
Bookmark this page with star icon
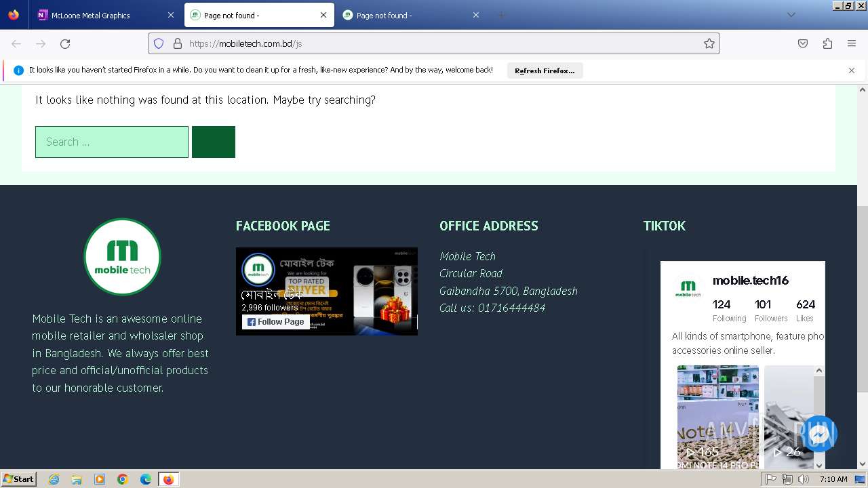click(x=709, y=43)
